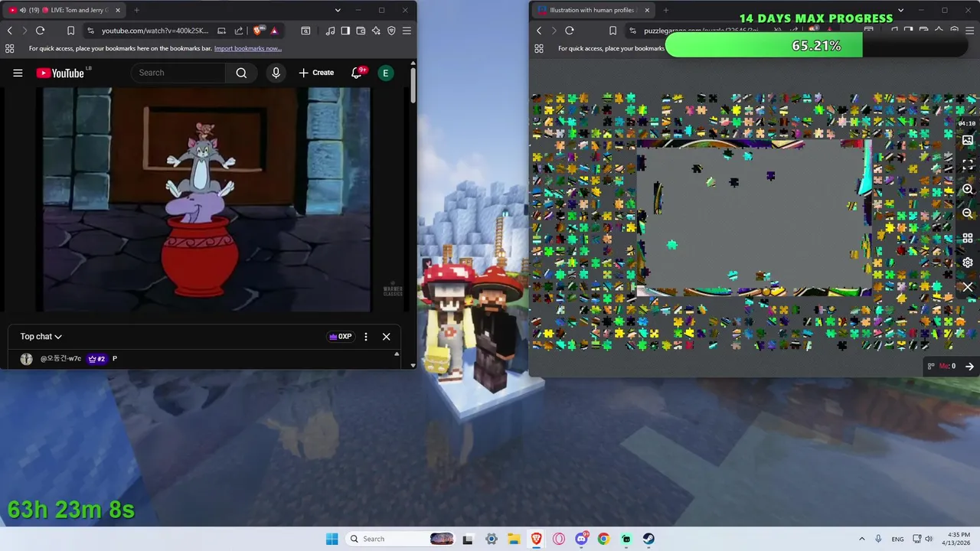The height and width of the screenshot is (551, 980).
Task: Click the #2 crown member badge
Action: tap(96, 359)
